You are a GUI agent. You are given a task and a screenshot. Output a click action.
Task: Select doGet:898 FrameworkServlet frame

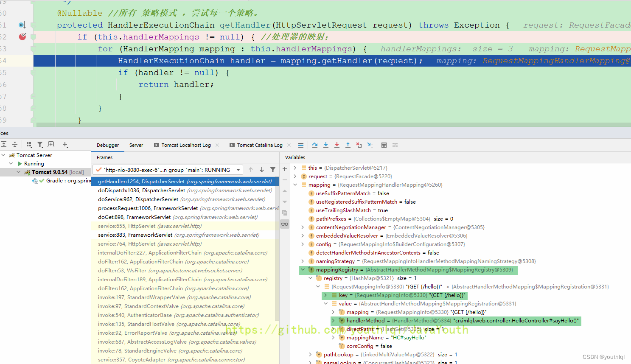(x=185, y=217)
